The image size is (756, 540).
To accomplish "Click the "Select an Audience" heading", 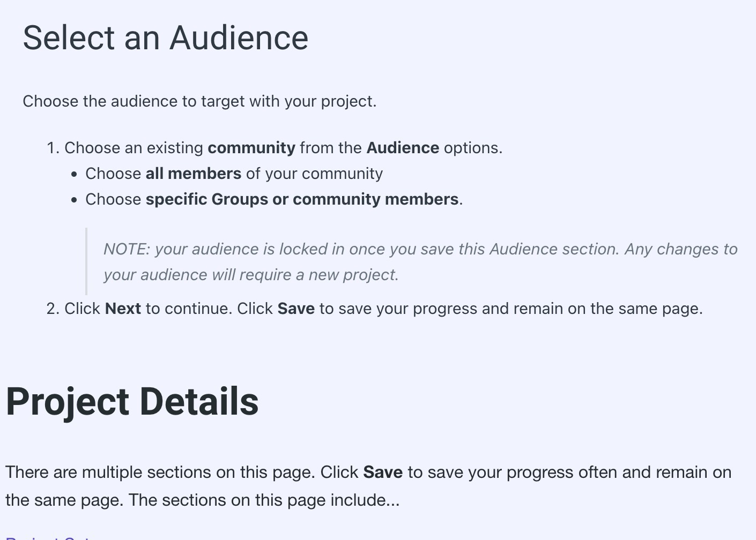I will (x=165, y=38).
